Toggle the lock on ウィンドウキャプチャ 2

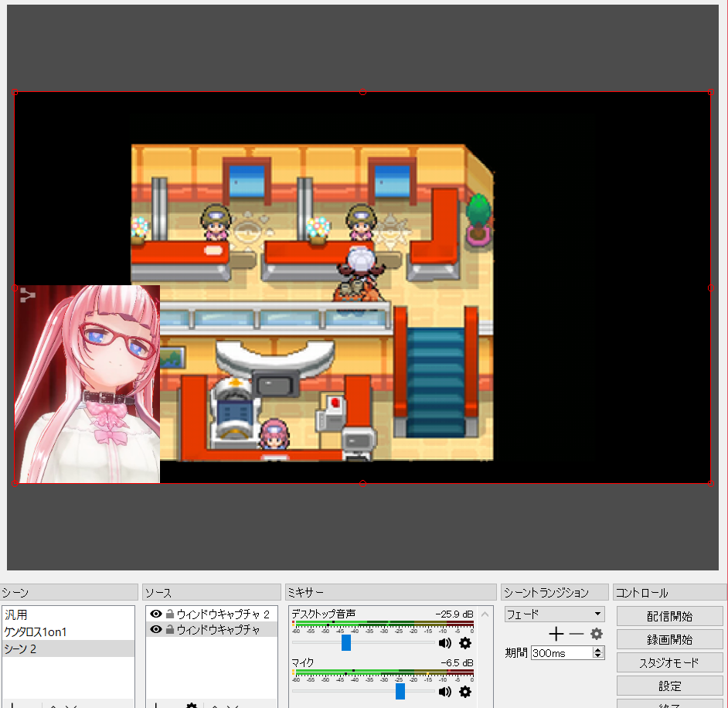click(170, 614)
